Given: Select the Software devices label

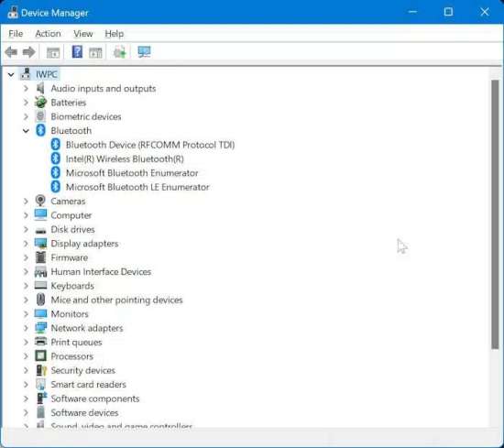Looking at the screenshot, I should click(84, 412).
